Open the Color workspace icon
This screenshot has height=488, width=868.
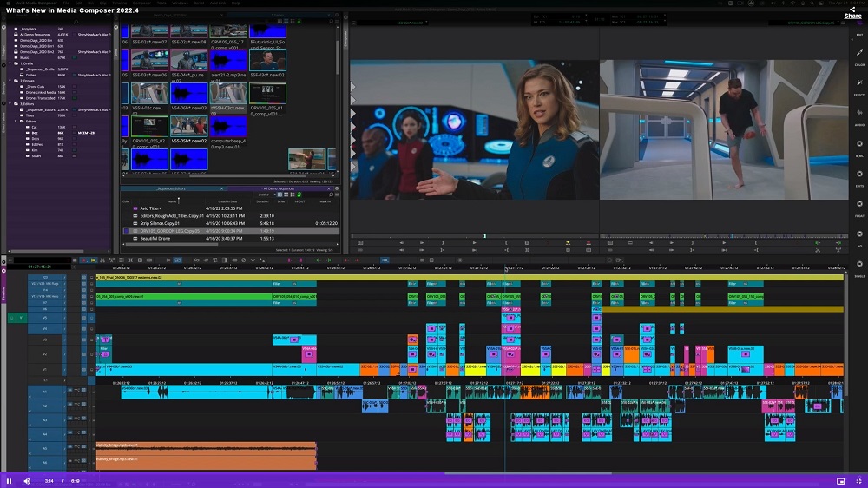coord(859,53)
